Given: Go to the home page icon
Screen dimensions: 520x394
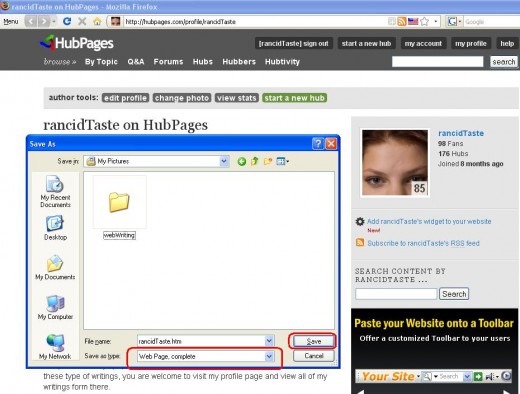Looking at the screenshot, I should click(x=97, y=22).
